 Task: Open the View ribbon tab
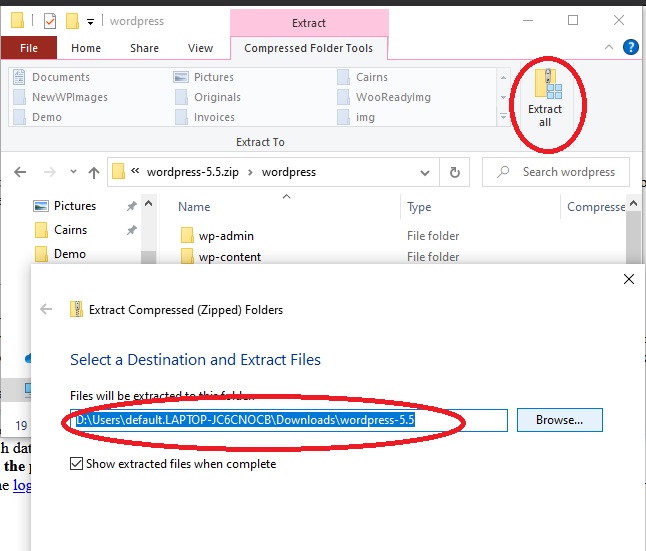click(x=200, y=48)
